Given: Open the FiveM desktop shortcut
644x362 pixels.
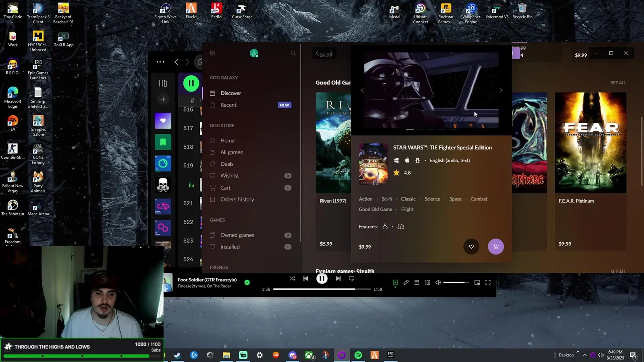Looking at the screenshot, I should [x=191, y=12].
